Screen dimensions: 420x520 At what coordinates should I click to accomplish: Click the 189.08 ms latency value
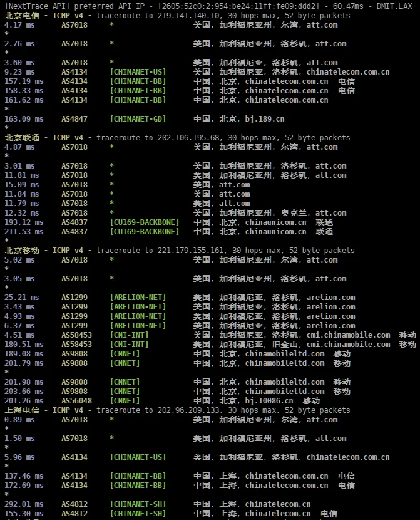(24, 354)
